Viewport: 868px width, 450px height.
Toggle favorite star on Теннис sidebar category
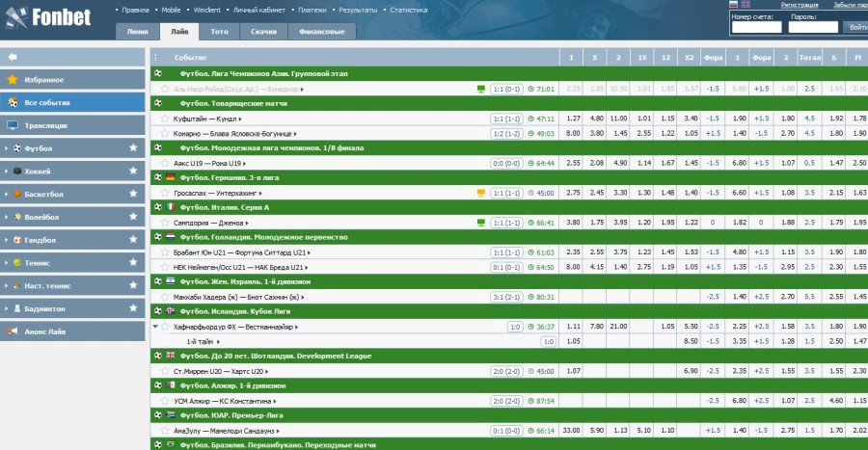(133, 263)
